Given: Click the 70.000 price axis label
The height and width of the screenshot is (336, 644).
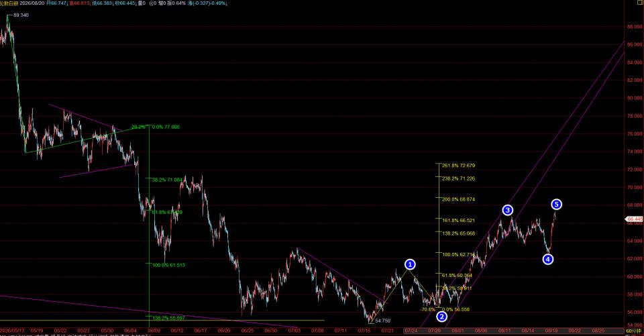Looking at the screenshot, I should click(635, 187).
